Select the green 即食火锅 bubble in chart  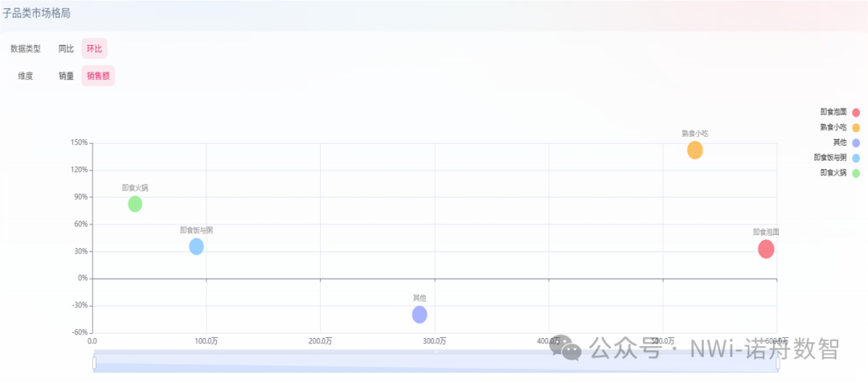(x=135, y=204)
